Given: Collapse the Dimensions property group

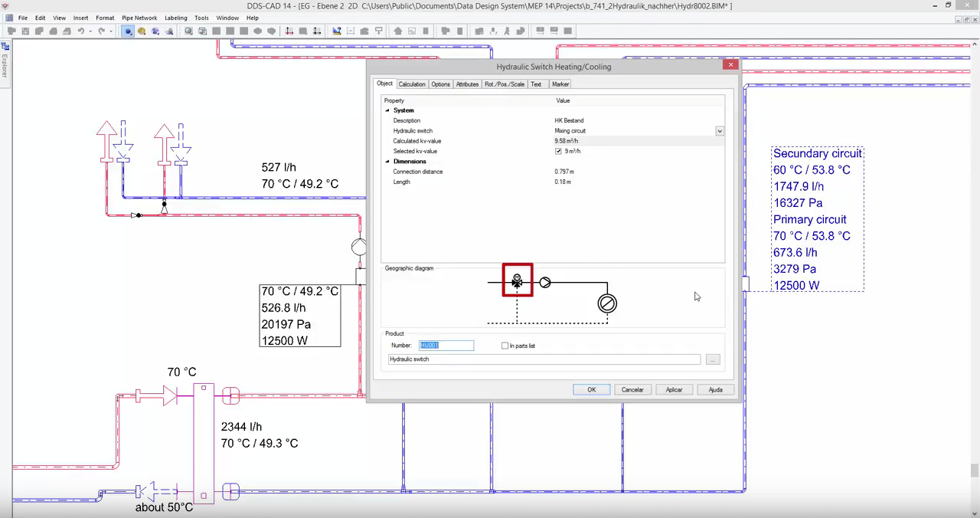Looking at the screenshot, I should click(387, 162).
